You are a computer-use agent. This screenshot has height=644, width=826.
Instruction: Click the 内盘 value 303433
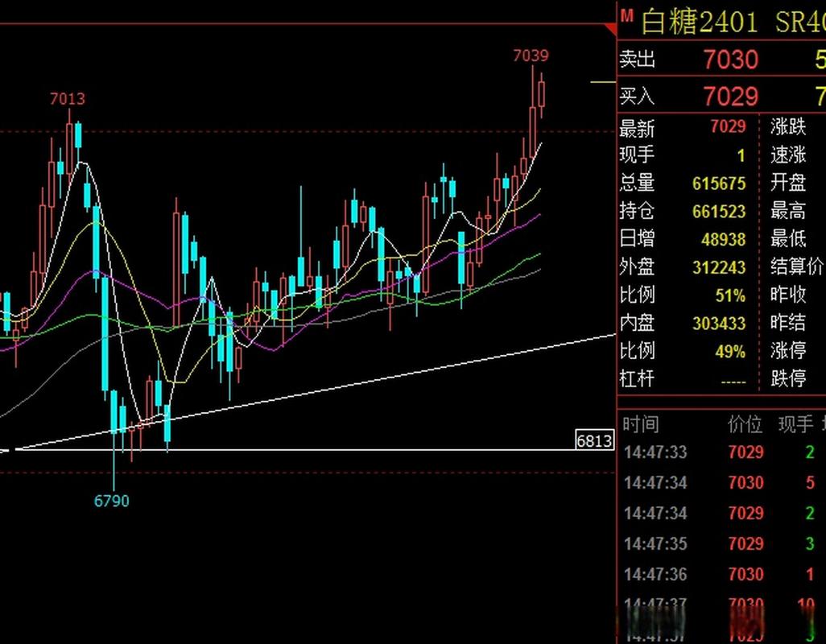click(x=718, y=324)
